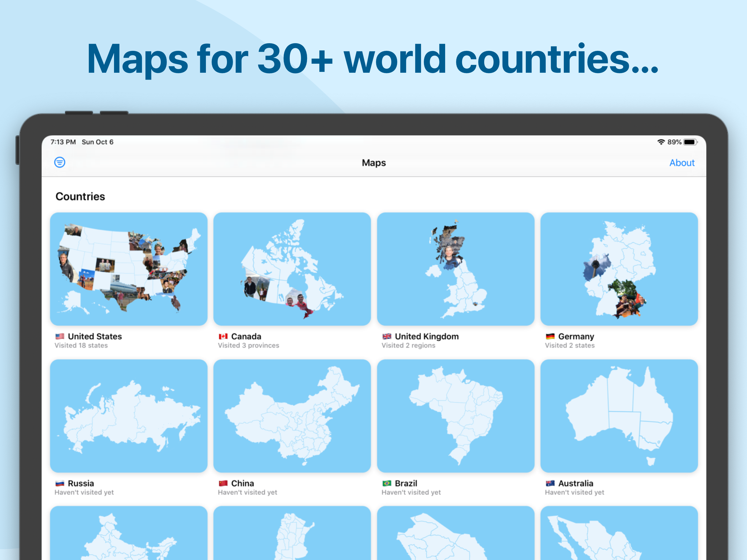The width and height of the screenshot is (747, 560).
Task: Click the Brazil flag icon
Action: tap(387, 483)
